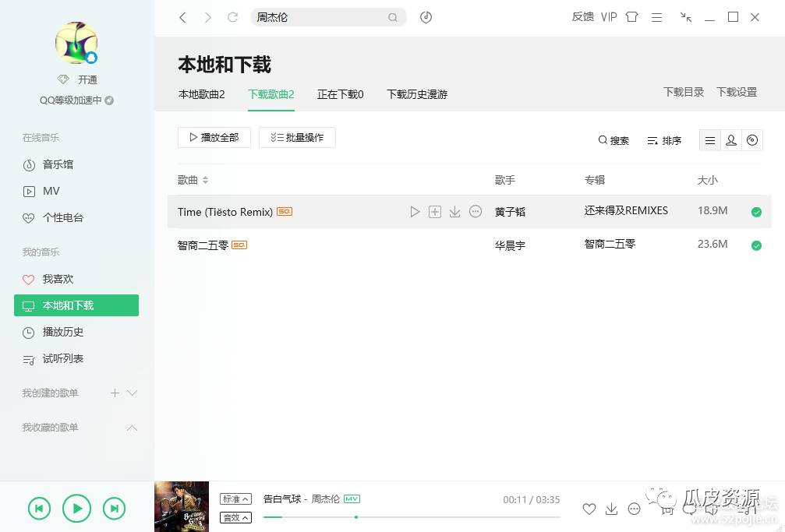Click the 搜索 button above the song list
Viewport: 785px width, 532px height.
(614, 141)
